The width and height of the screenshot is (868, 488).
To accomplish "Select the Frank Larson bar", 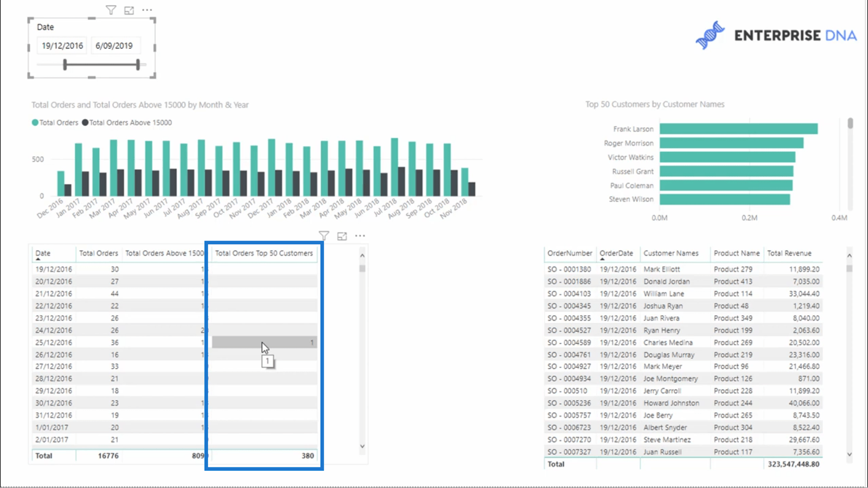I will tap(739, 129).
